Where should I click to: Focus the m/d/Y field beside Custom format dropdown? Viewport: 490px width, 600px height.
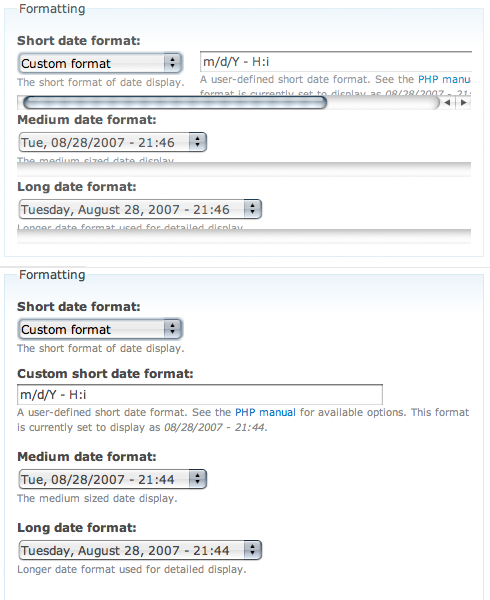[x=335, y=61]
